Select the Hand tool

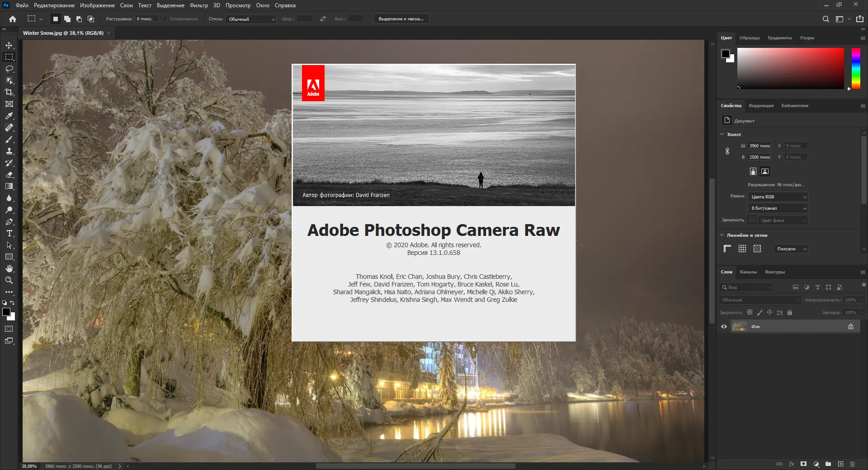click(x=9, y=268)
